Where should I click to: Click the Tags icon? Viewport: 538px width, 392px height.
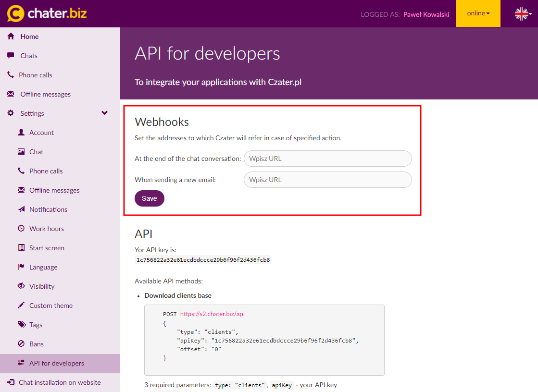(x=22, y=324)
